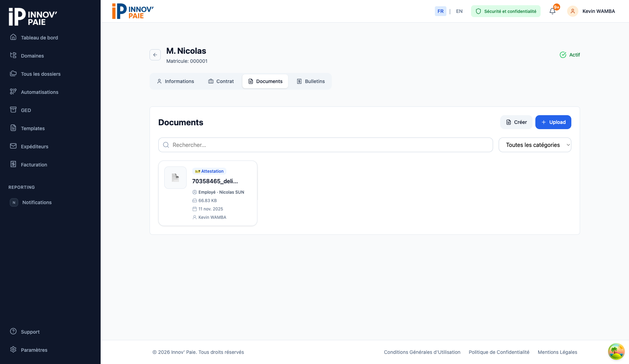Click the island avatar icon bottom right
Image resolution: width=629 pixels, height=364 pixels.
pyautogui.click(x=616, y=351)
